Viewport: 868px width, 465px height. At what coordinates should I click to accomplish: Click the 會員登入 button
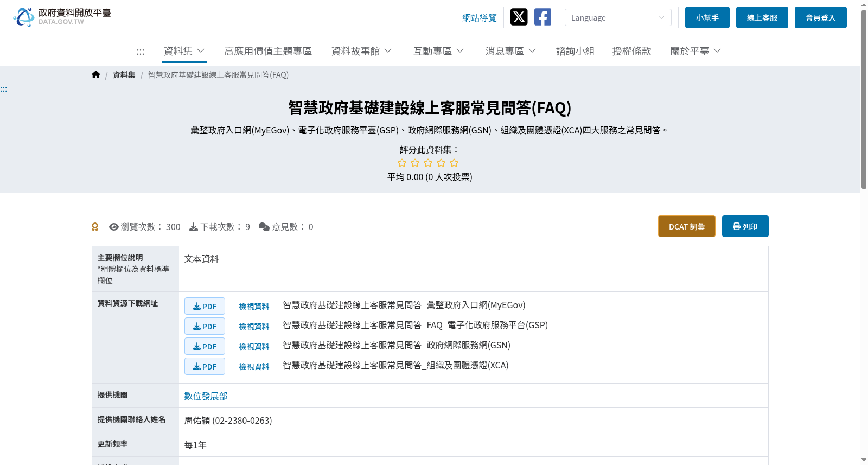[821, 17]
